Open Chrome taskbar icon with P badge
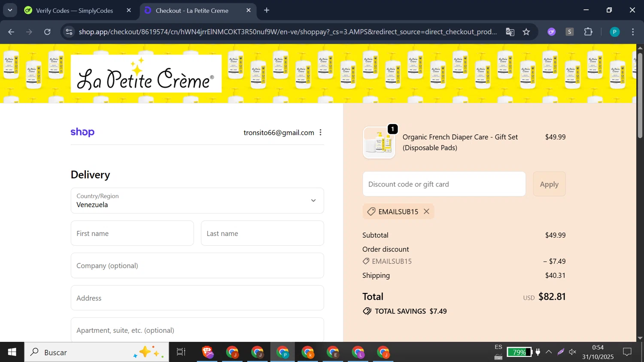Image resolution: width=644 pixels, height=362 pixels. (283, 352)
